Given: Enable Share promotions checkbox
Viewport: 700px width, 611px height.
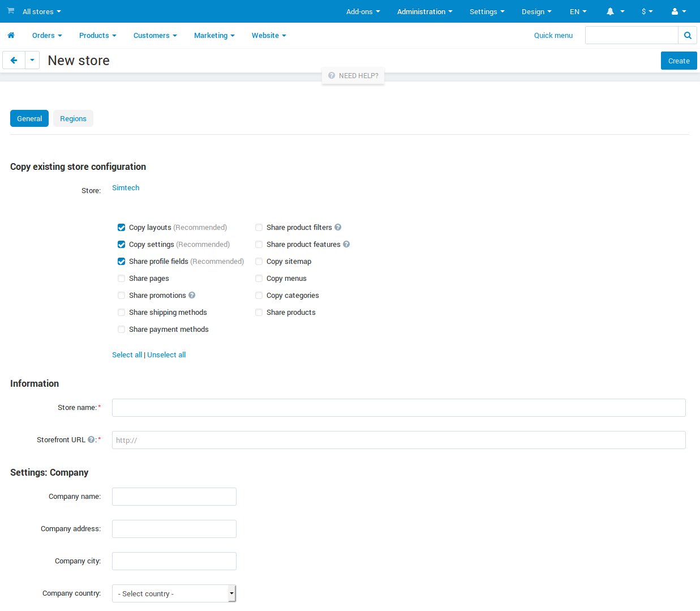Looking at the screenshot, I should coord(121,295).
